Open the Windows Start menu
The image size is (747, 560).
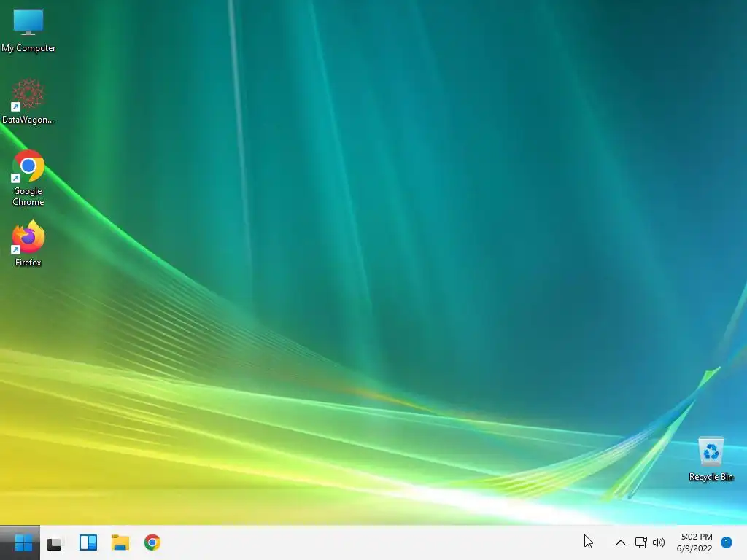pyautogui.click(x=23, y=542)
